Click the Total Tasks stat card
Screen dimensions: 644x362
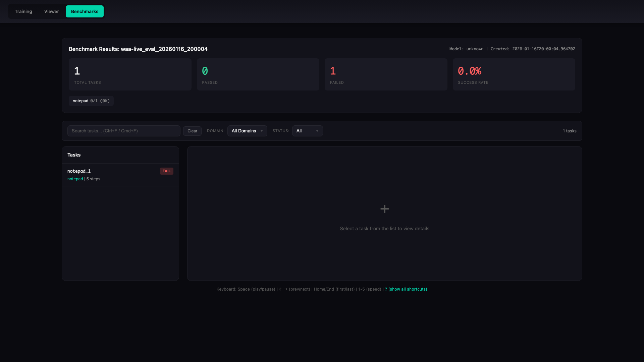[130, 74]
